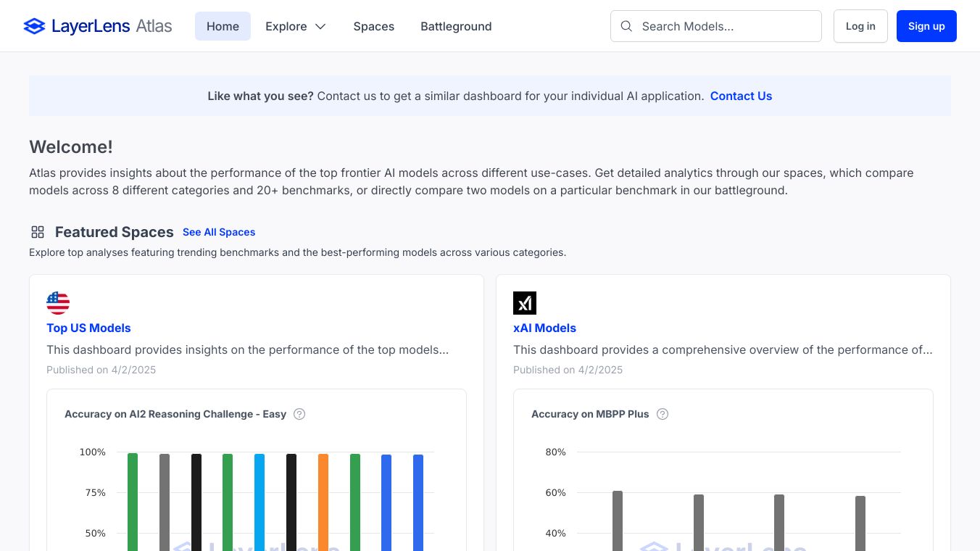Follow the Contact Us link

[x=741, y=96]
